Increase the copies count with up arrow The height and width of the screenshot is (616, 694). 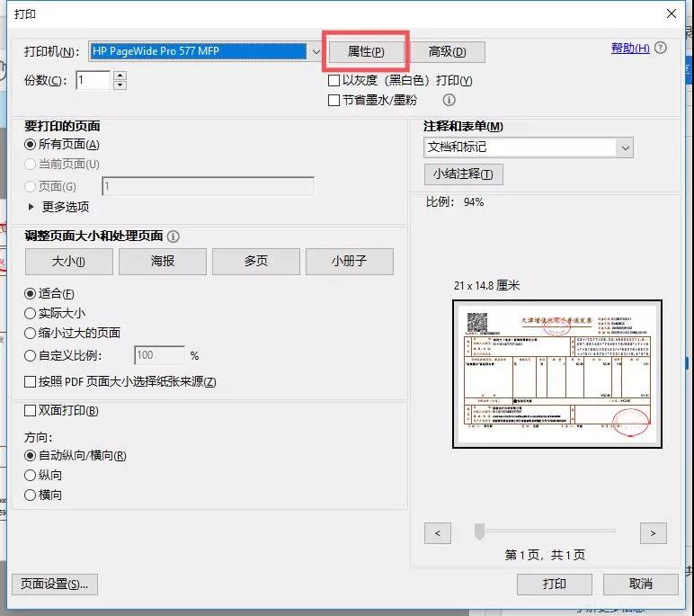pos(120,76)
